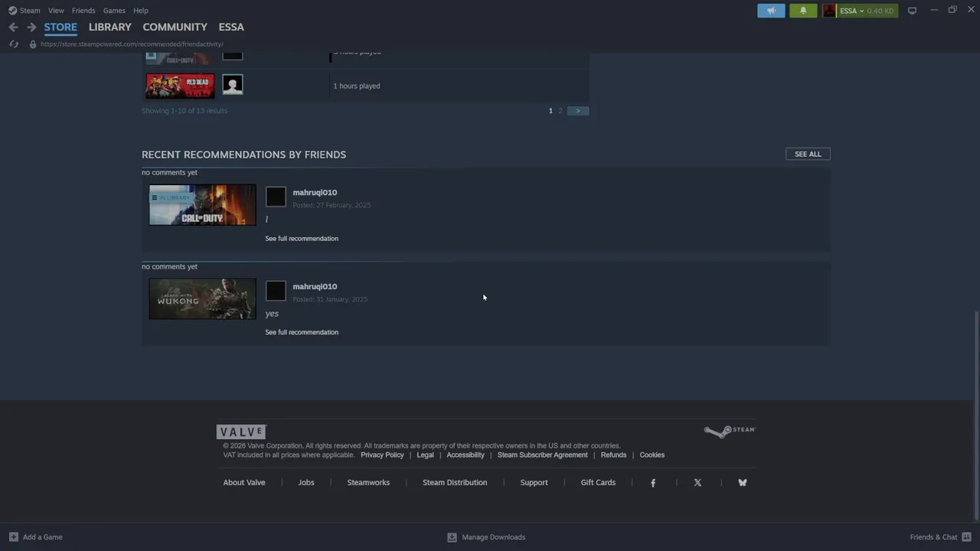The image size is (980, 551).
Task: Click mahruqi010 avatar on Wukong review
Action: coord(276,291)
